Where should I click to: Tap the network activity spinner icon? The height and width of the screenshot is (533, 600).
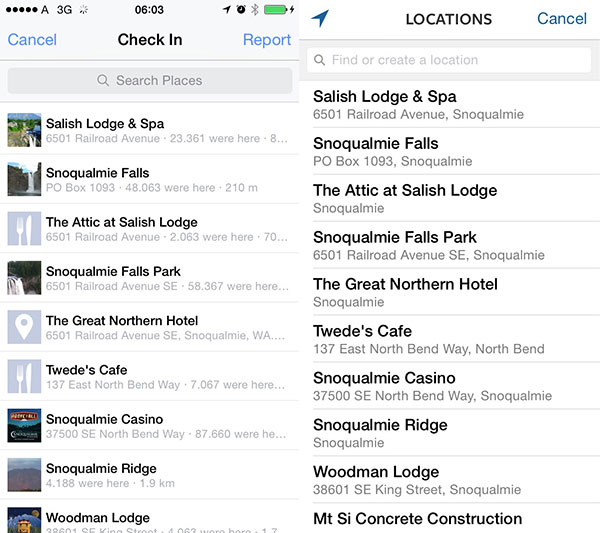(83, 10)
